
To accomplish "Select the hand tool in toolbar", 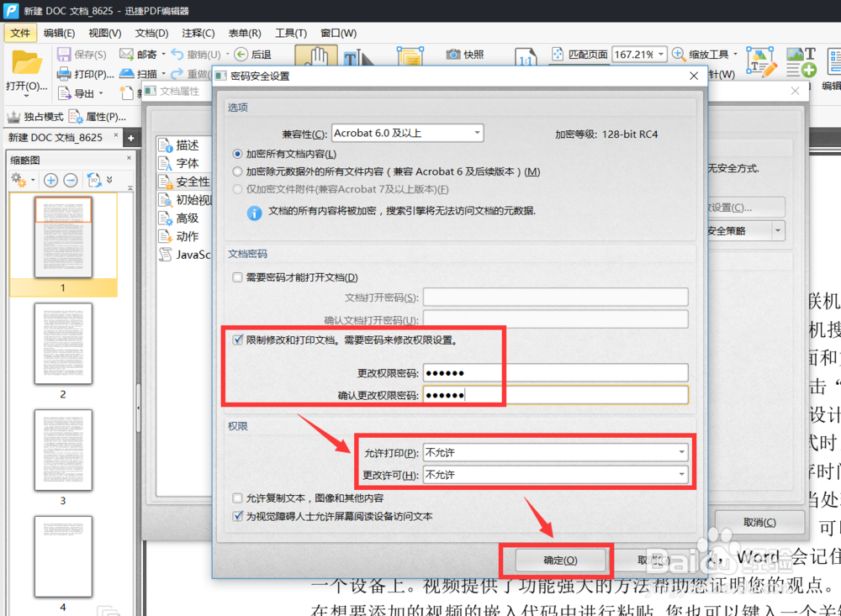I will [x=316, y=55].
